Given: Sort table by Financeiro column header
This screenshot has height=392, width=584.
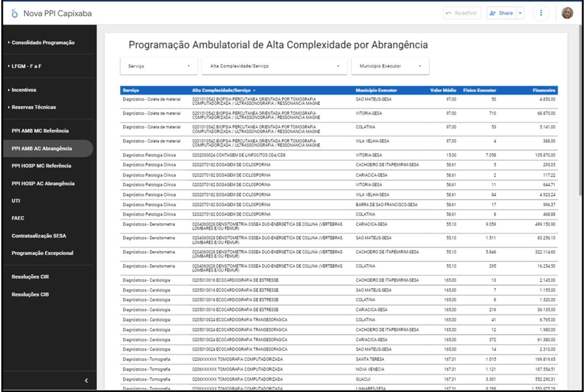Looking at the screenshot, I should pyautogui.click(x=544, y=90).
